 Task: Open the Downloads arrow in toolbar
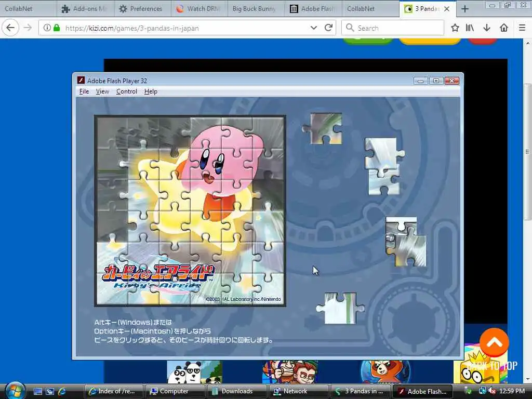(487, 28)
